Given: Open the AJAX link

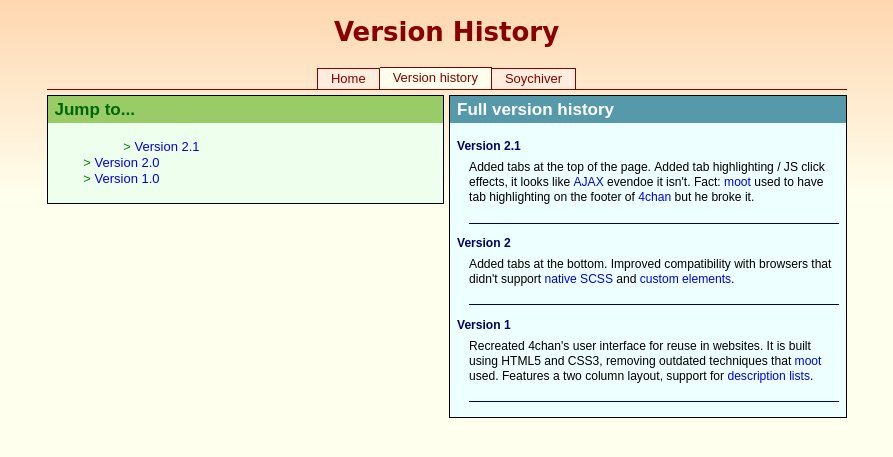Looking at the screenshot, I should pos(588,182).
